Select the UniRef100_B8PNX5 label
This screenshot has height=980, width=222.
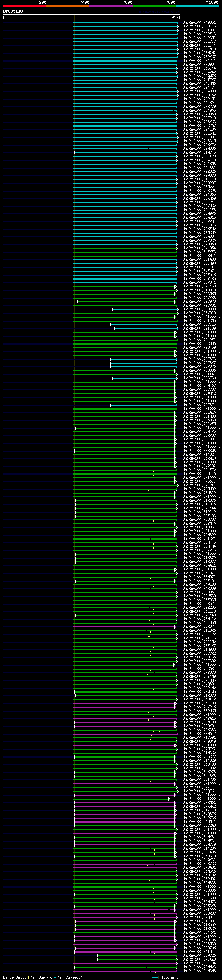tap(199, 711)
